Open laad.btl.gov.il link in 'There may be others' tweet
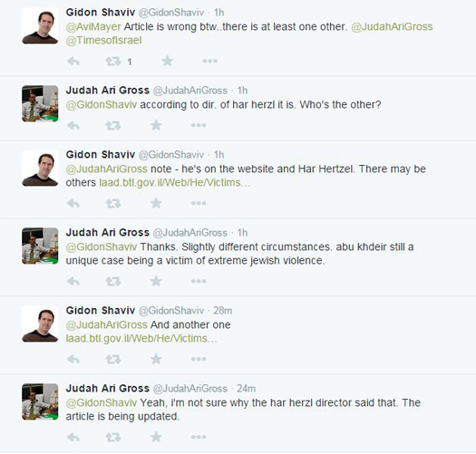476x454 pixels. (175, 183)
